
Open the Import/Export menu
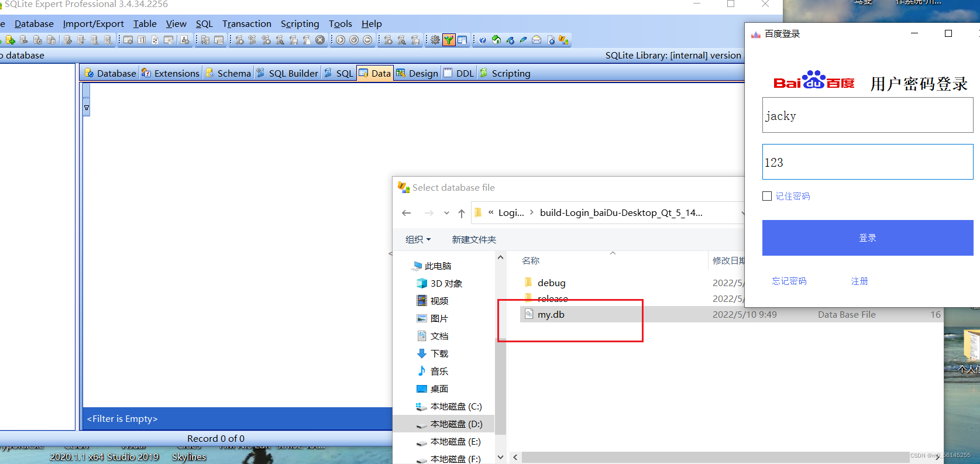coord(93,23)
